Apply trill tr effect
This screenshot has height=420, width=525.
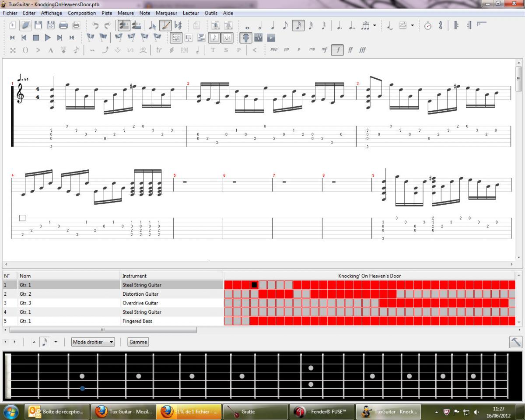pyautogui.click(x=159, y=50)
